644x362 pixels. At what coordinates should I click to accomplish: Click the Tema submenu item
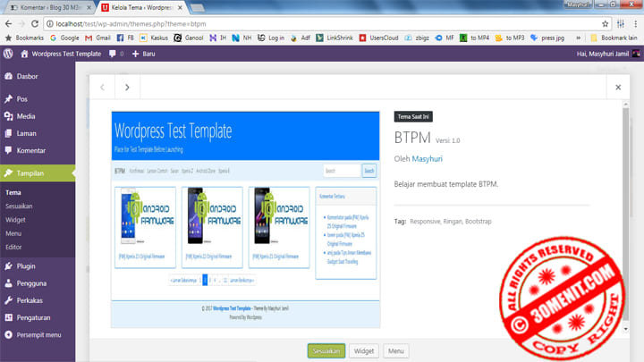tap(13, 192)
